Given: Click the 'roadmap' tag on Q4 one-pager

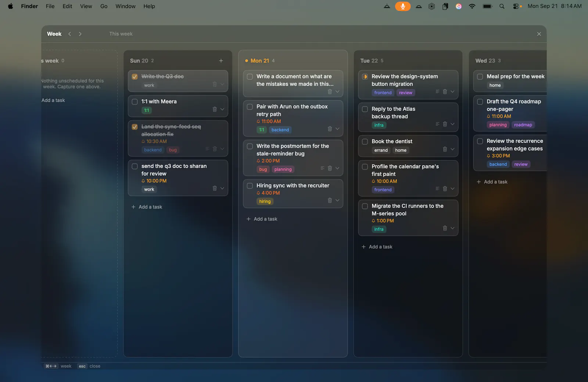Looking at the screenshot, I should pos(523,125).
